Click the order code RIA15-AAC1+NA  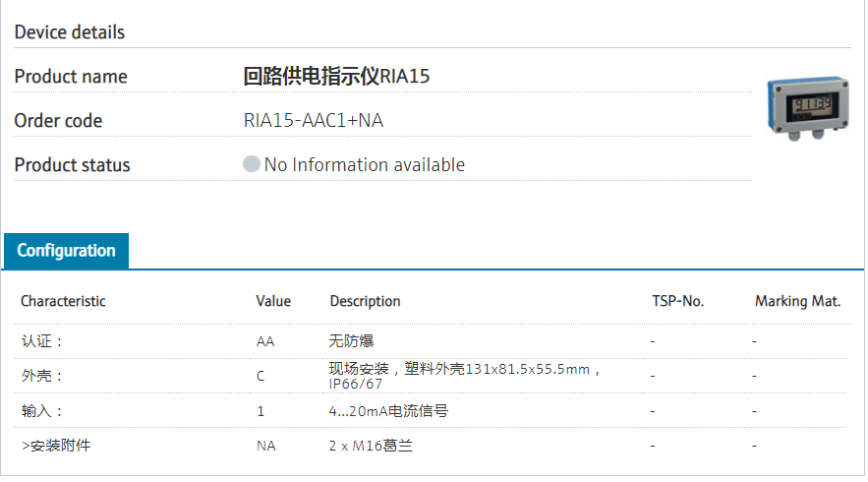point(314,121)
